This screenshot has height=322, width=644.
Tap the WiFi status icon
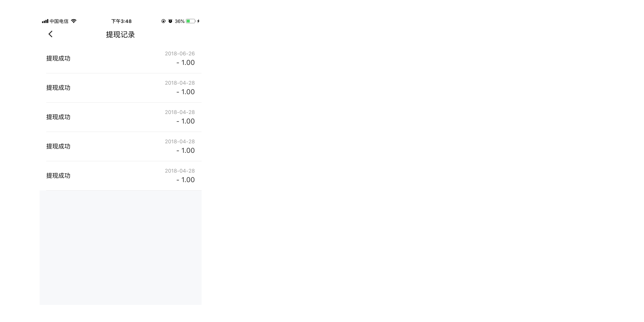coord(74,21)
